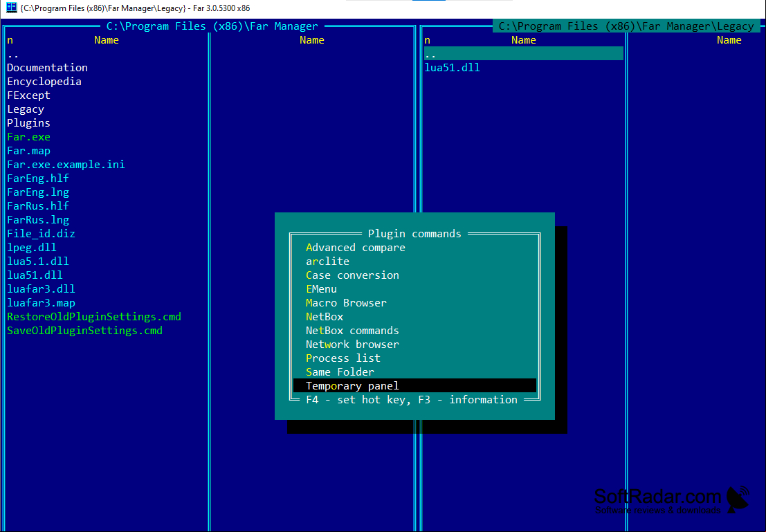Click the Far Manager title bar icon
Viewport: 766px width, 532px height.
tap(11, 8)
